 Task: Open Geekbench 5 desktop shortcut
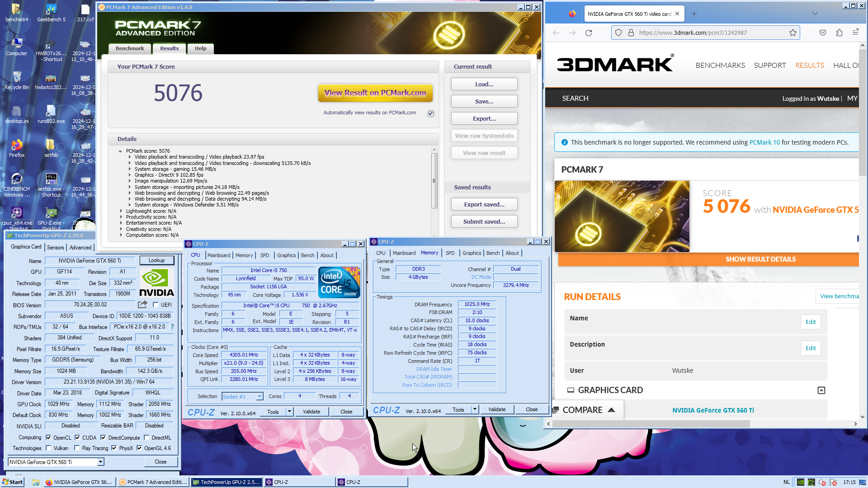tap(51, 13)
